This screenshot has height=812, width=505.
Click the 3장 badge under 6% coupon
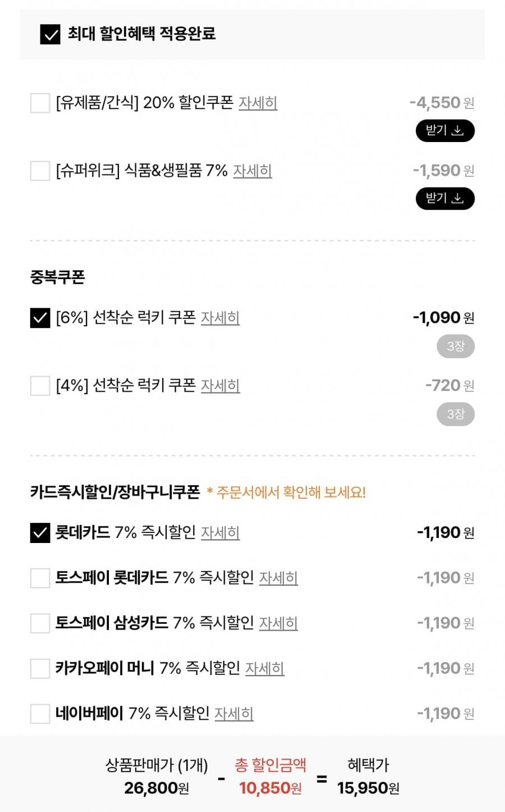(x=456, y=346)
